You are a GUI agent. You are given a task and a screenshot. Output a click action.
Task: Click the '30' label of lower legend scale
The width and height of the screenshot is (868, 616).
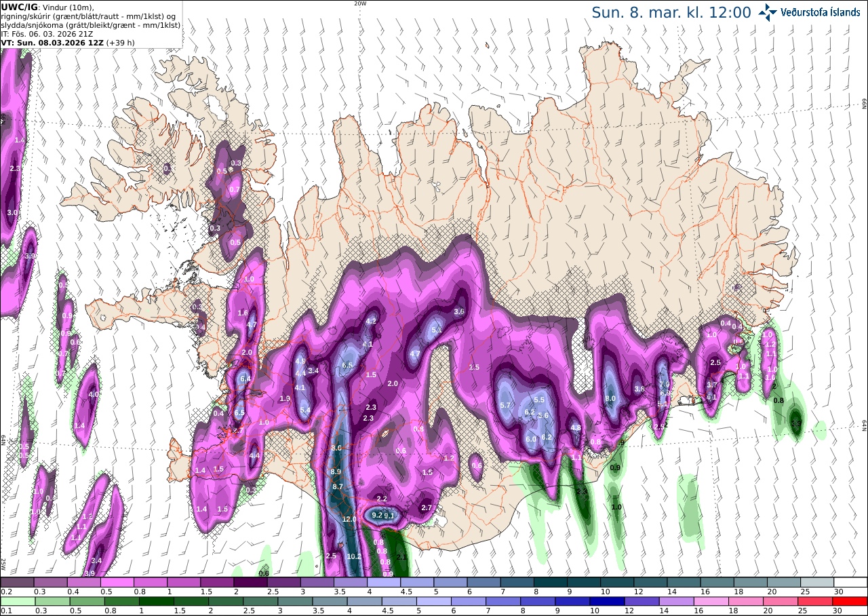pyautogui.click(x=838, y=611)
